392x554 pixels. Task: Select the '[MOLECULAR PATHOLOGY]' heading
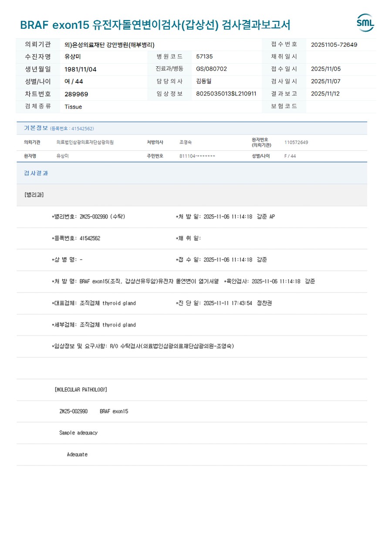(81, 390)
